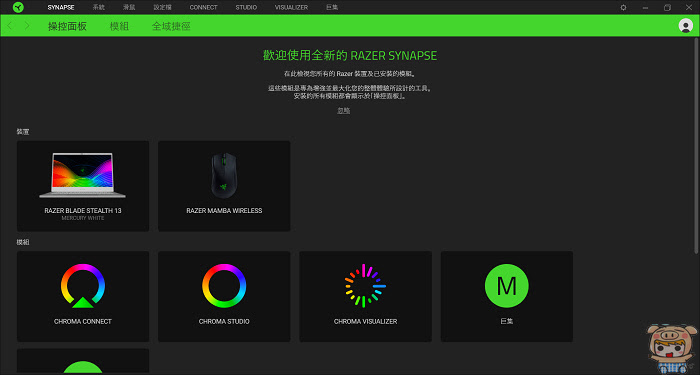Restore down the Synapse window
Viewport: 700px width, 375px height.
[667, 8]
